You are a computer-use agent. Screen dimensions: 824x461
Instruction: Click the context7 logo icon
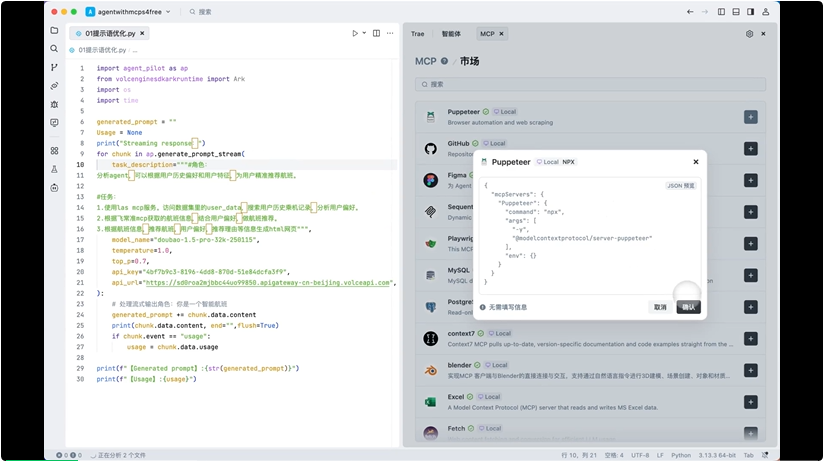(430, 339)
